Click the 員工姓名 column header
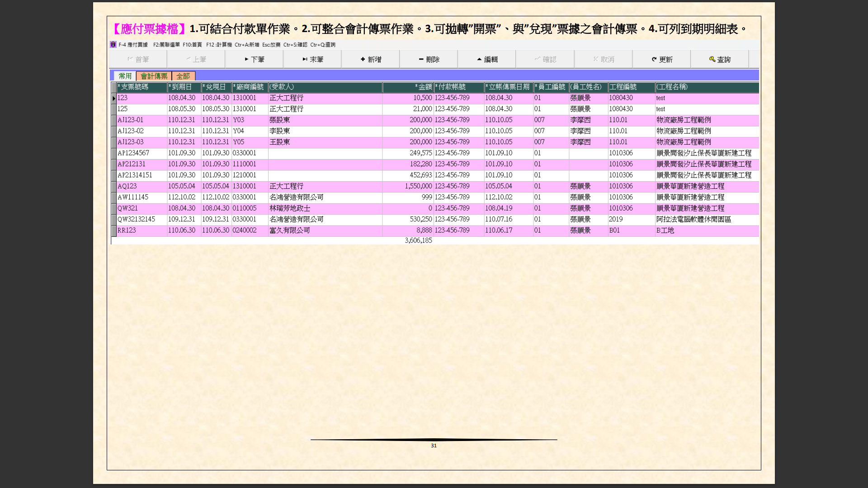 [x=588, y=87]
